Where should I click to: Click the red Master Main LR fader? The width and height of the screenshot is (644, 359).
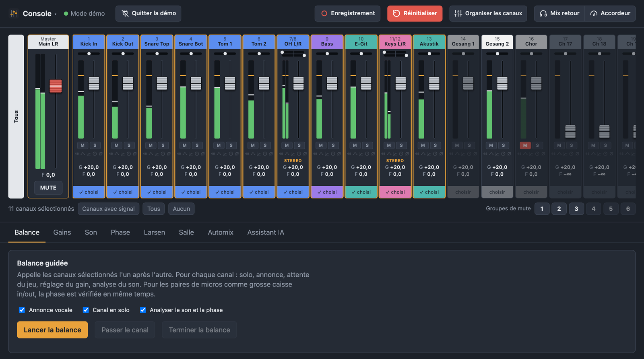(56, 86)
